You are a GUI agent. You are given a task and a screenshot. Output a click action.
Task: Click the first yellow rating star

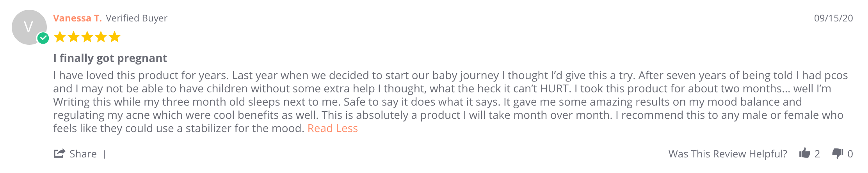(x=60, y=37)
